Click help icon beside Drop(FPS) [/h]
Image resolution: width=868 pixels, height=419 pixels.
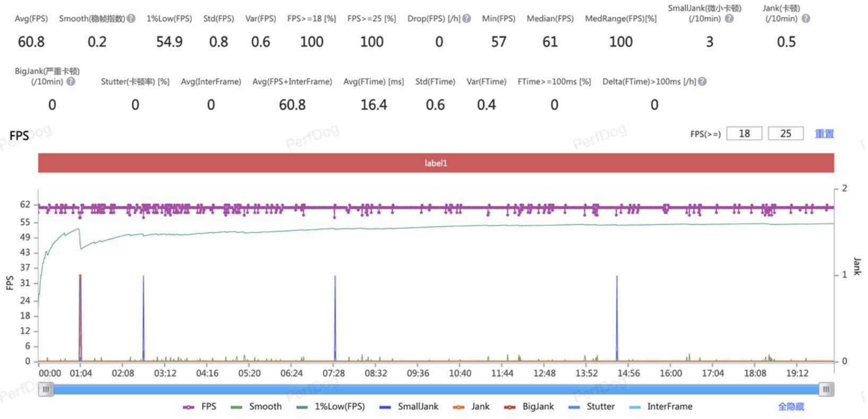[x=466, y=19]
